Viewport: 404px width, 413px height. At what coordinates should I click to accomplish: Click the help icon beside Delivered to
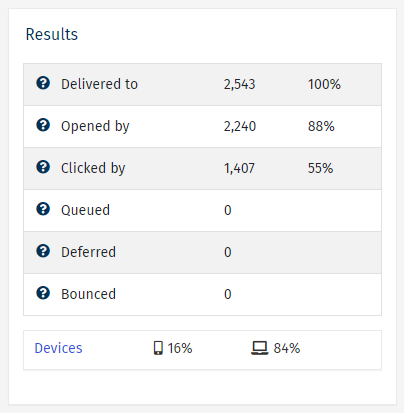(x=43, y=83)
